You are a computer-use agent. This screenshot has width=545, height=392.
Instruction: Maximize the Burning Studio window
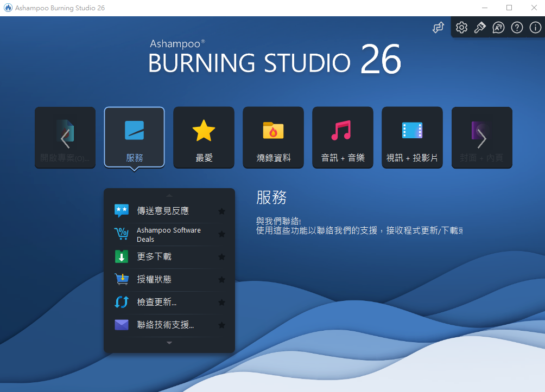pyautogui.click(x=509, y=8)
